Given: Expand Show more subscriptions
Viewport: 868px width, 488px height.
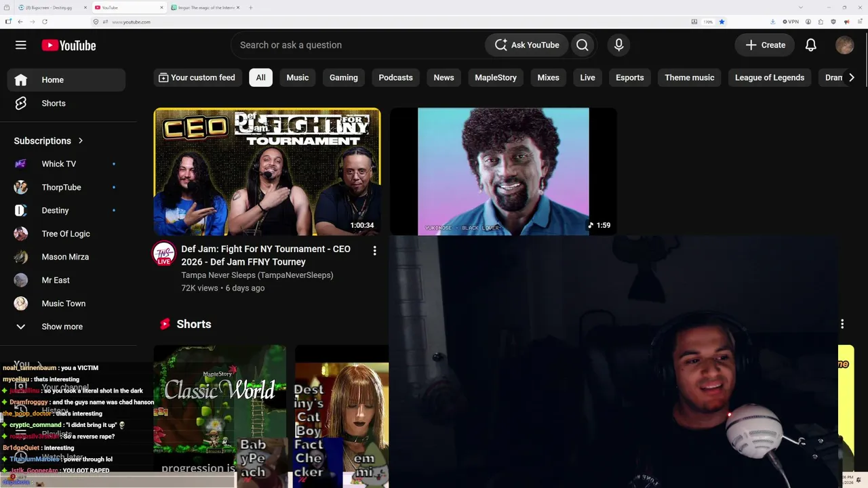Looking at the screenshot, I should (x=62, y=327).
